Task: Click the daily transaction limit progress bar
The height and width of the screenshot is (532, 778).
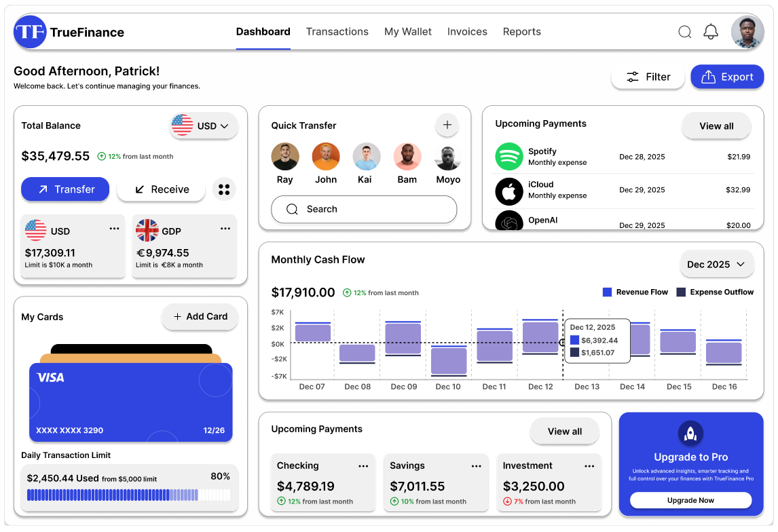Action: [x=128, y=495]
